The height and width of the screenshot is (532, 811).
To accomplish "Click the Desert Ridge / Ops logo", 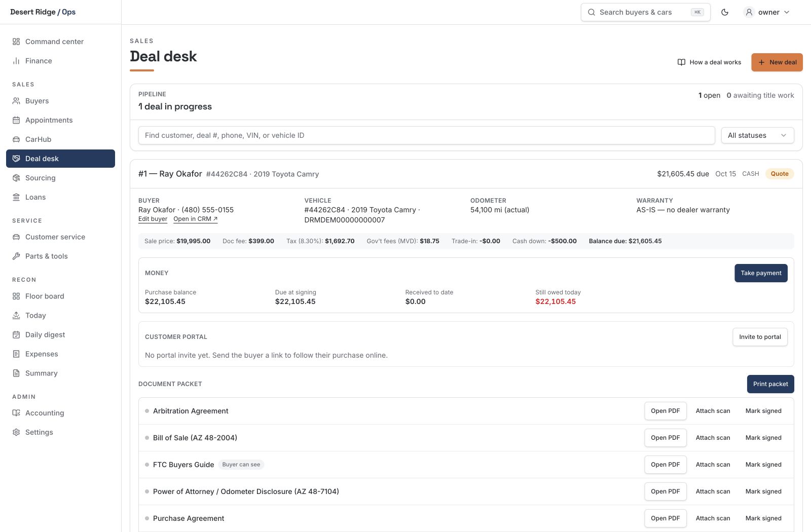I will coord(43,12).
